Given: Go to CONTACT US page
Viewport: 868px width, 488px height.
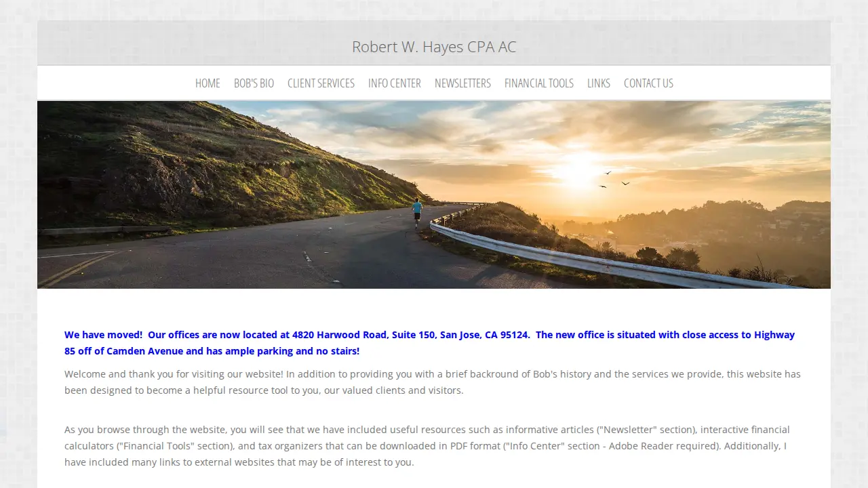Looking at the screenshot, I should (648, 83).
